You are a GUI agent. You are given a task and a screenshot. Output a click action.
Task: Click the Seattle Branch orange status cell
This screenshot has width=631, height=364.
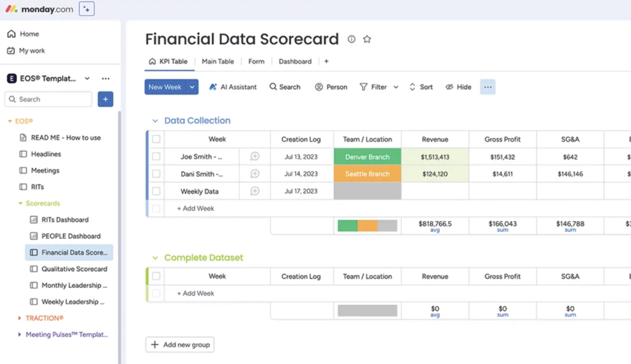367,174
